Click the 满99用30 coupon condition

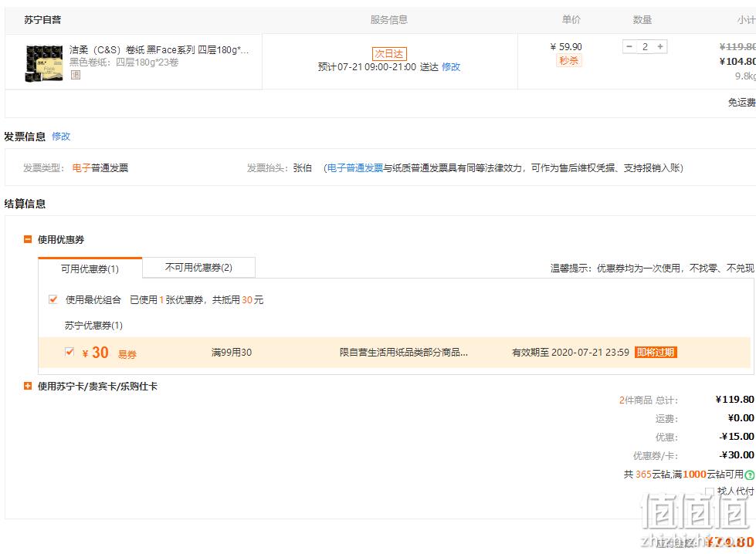tap(232, 352)
